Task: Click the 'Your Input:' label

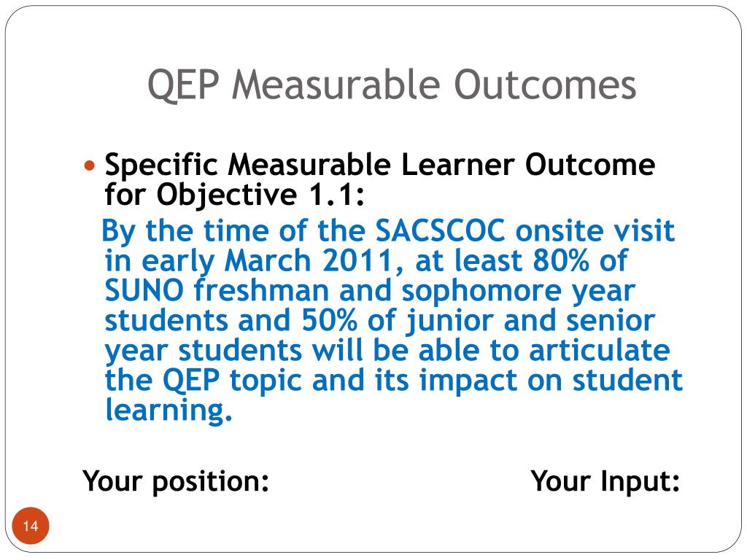Action: point(605,481)
